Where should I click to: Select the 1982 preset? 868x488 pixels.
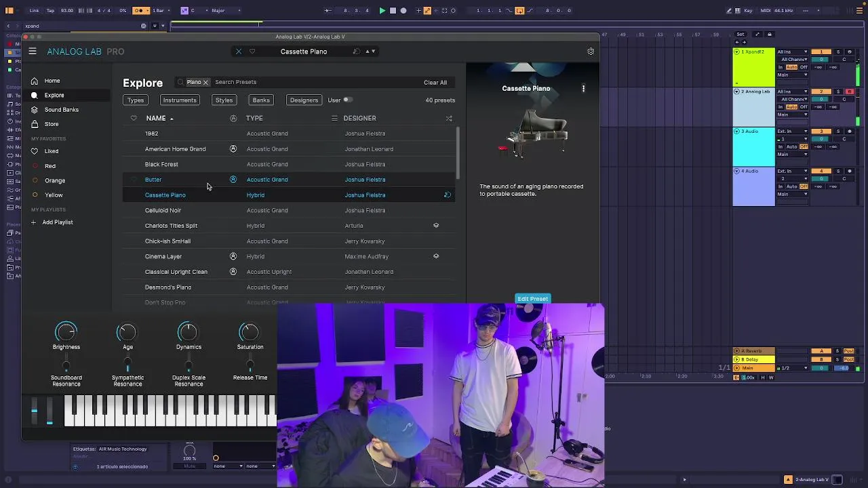pos(290,134)
